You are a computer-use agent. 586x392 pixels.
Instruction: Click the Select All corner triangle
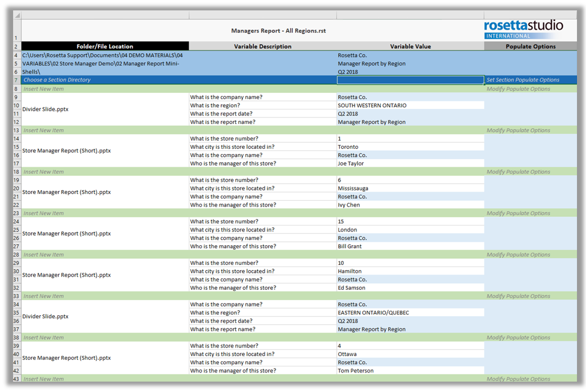(17, 15)
